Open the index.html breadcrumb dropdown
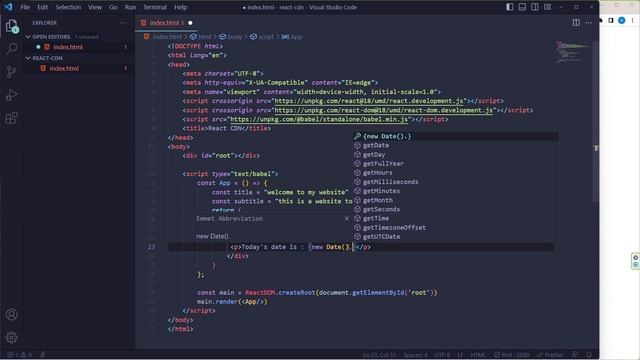The width and height of the screenshot is (640, 360). pyautogui.click(x=163, y=37)
